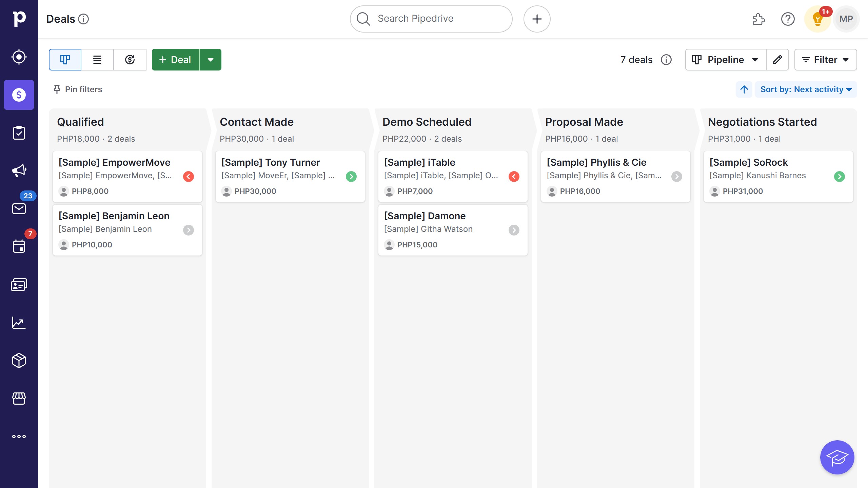Toggle the sort direction arrow
Viewport: 868px width, 488px height.
(x=744, y=89)
